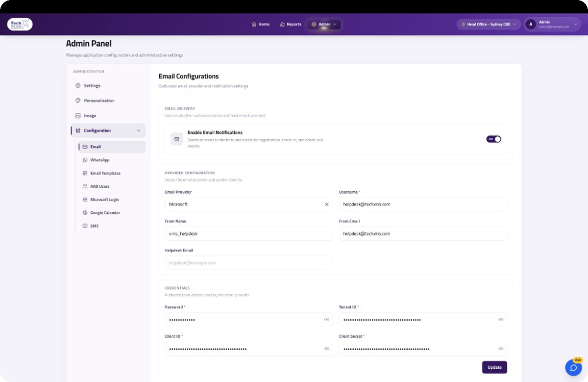Screen dimensions: 588x382
Task: Clear the Microsoft email provider selection
Action: pos(327,204)
